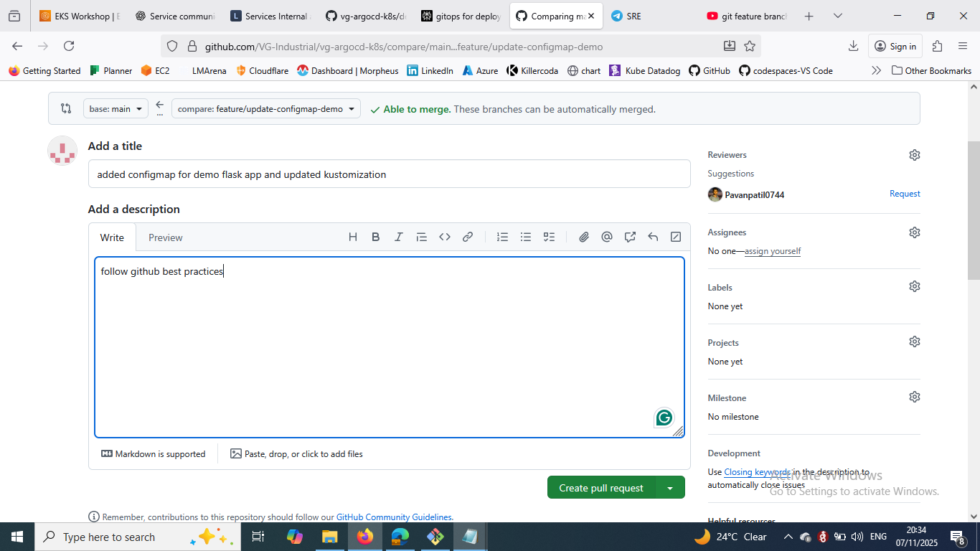Open compare: feature/update-configmap-demo branch dropdown

pos(265,109)
